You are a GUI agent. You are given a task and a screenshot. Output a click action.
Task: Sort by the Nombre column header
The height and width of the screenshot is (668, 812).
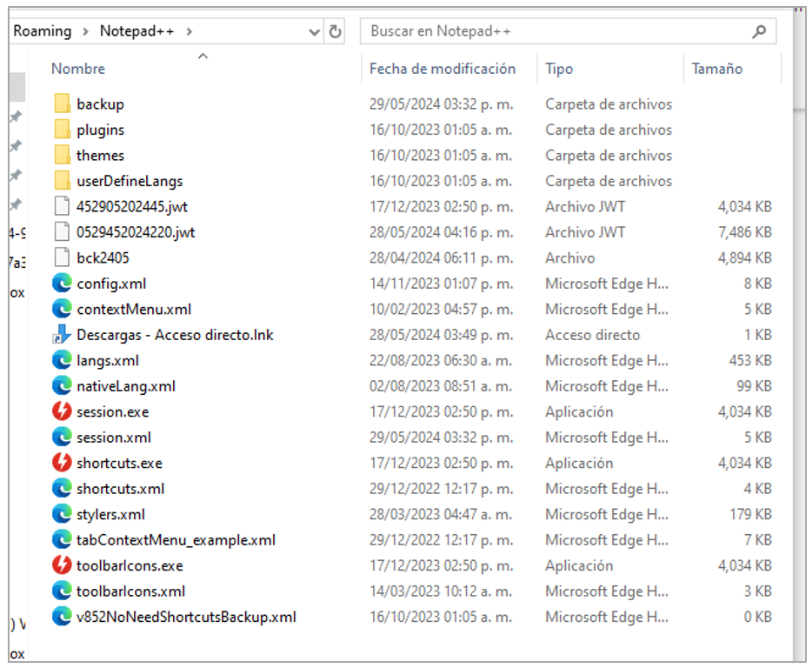click(x=78, y=69)
